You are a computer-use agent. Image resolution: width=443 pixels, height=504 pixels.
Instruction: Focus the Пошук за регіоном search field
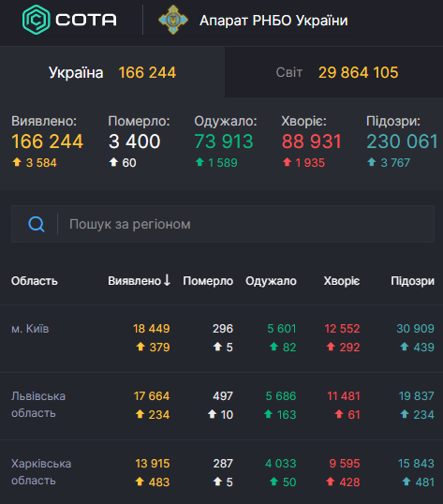(x=223, y=224)
